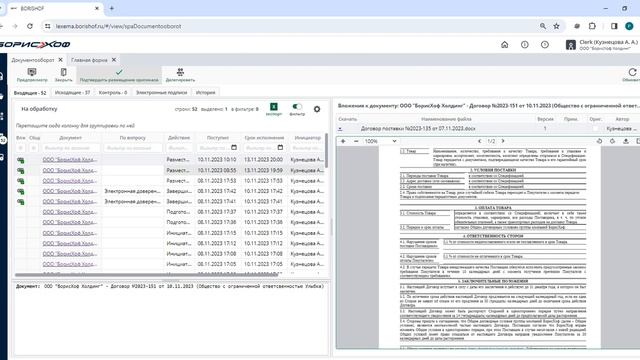Bookmark this page with the star icon
Image resolution: width=640 pixels, height=360 pixels.
(x=556, y=26)
